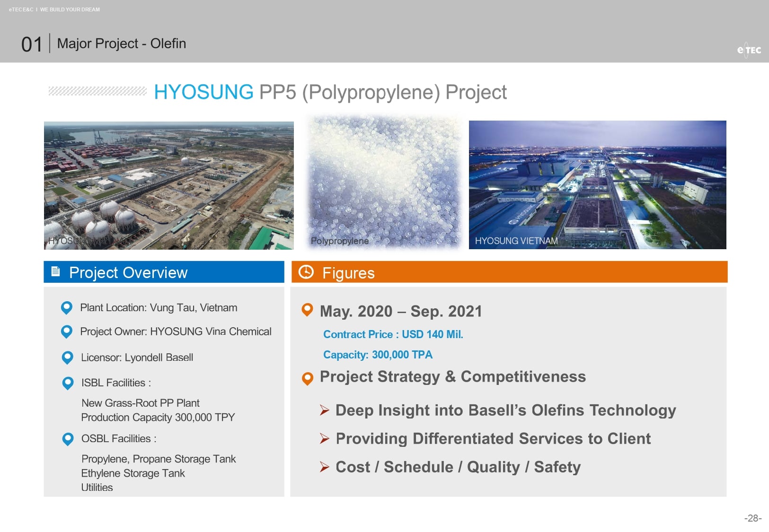Click the 'Major Project - Olefin' heading
Screen dimensions: 769x532
(x=122, y=44)
